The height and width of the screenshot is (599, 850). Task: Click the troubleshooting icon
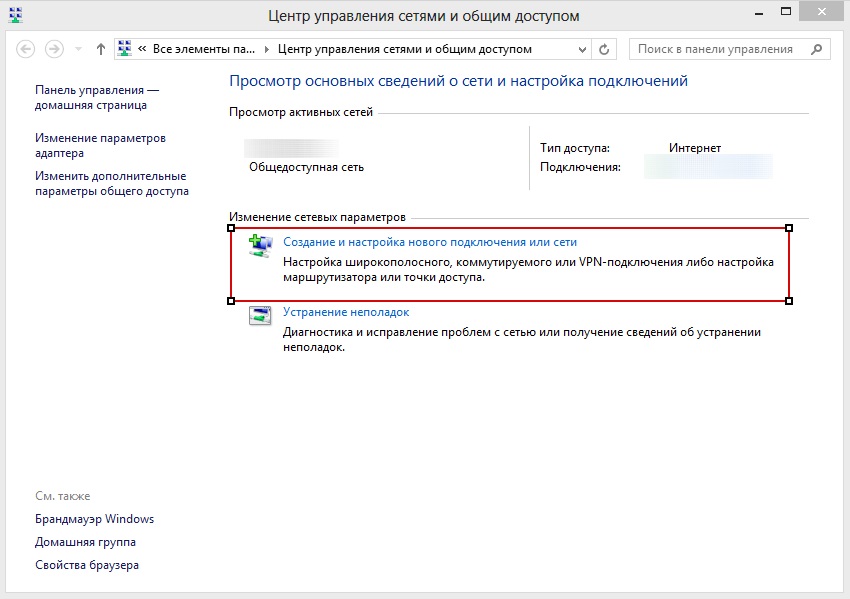(260, 315)
